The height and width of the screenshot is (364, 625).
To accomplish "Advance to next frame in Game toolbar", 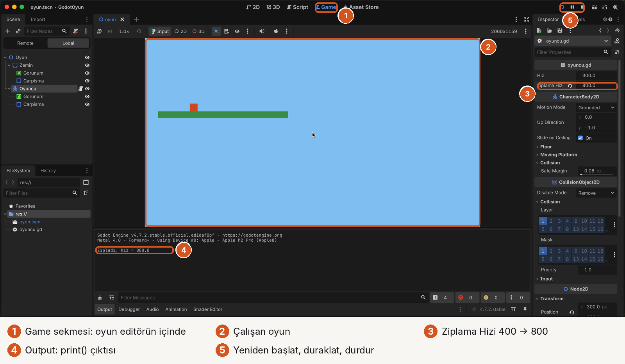I will click(x=110, y=31).
